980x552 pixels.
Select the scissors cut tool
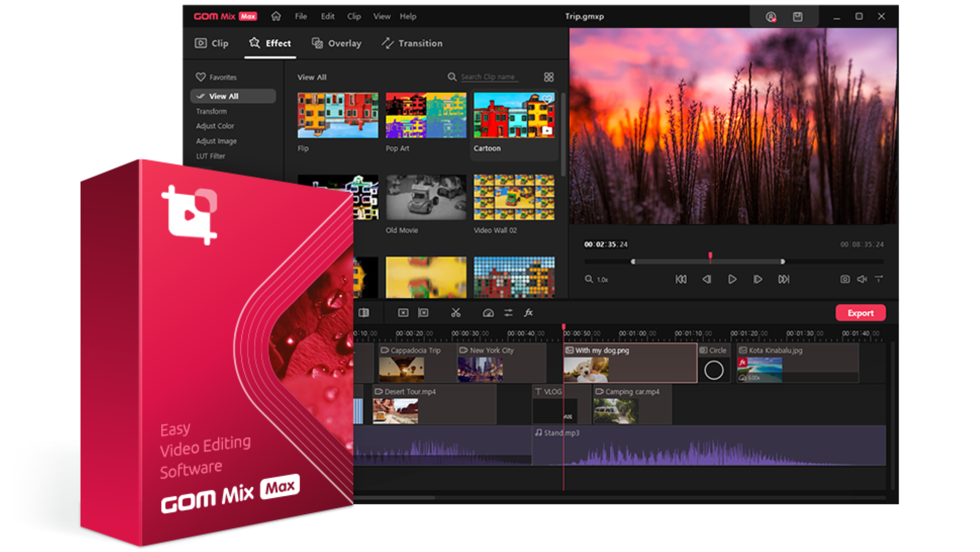coord(456,313)
